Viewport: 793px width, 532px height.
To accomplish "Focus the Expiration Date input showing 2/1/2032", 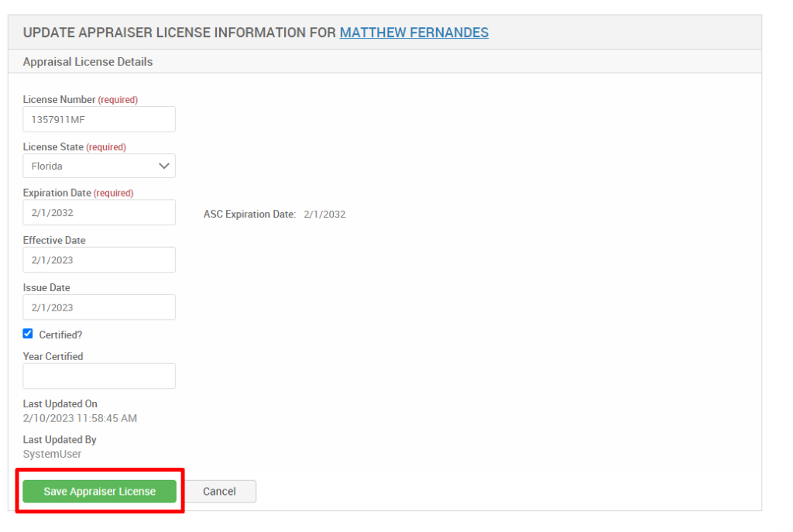I will coord(98,212).
